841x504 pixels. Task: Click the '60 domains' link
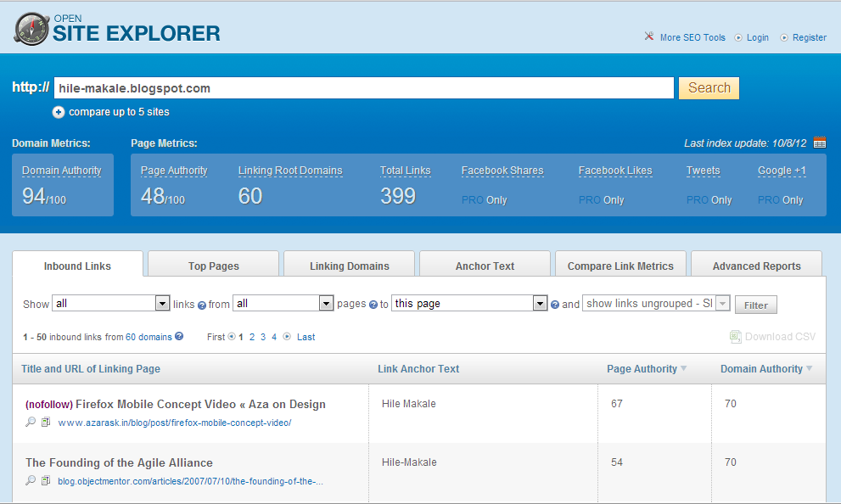click(149, 337)
